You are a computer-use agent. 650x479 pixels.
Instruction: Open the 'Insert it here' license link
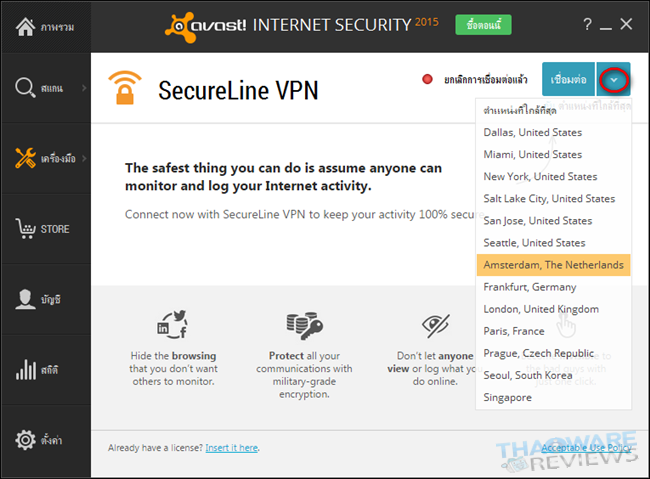pyautogui.click(x=232, y=448)
